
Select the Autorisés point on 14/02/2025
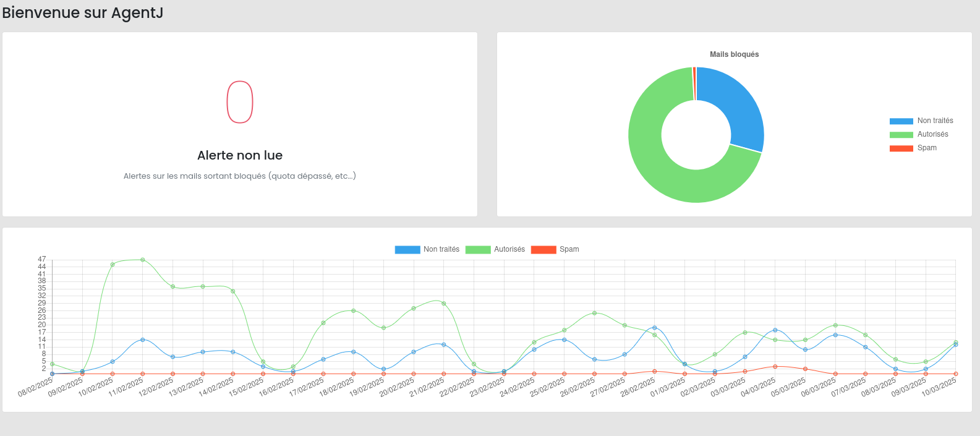point(233,291)
